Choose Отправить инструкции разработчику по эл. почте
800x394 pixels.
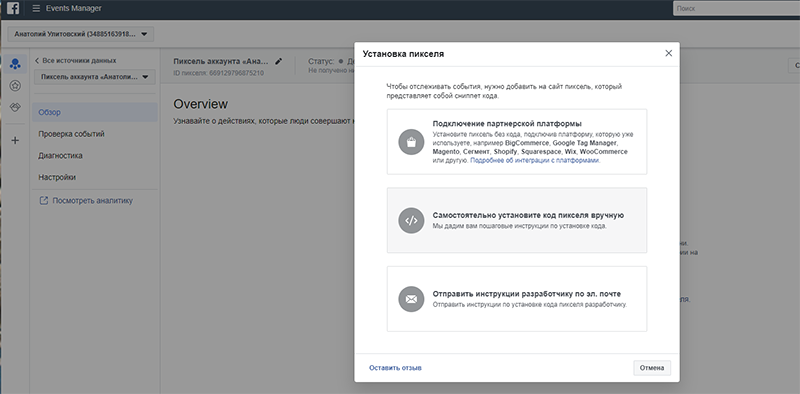[x=517, y=299]
